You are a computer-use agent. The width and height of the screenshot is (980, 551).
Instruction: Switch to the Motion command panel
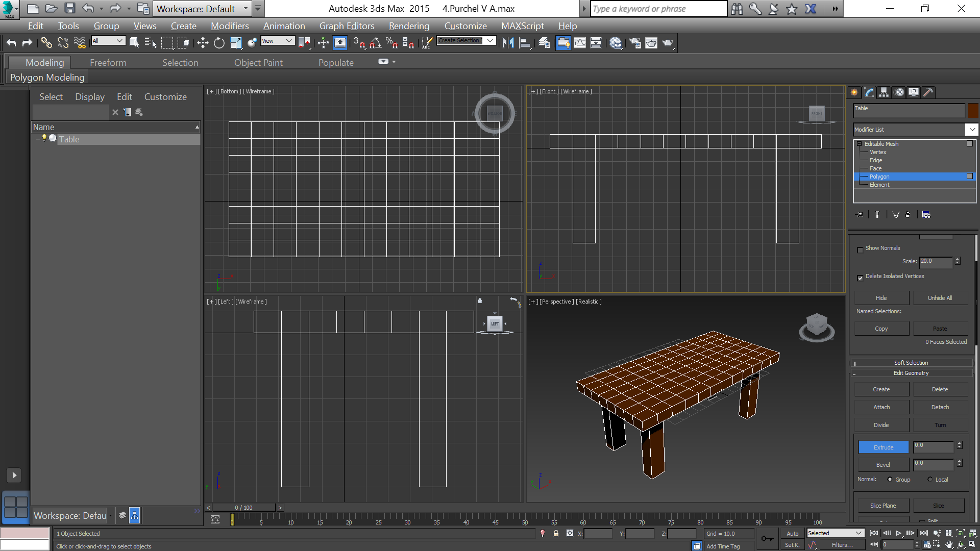(x=899, y=92)
